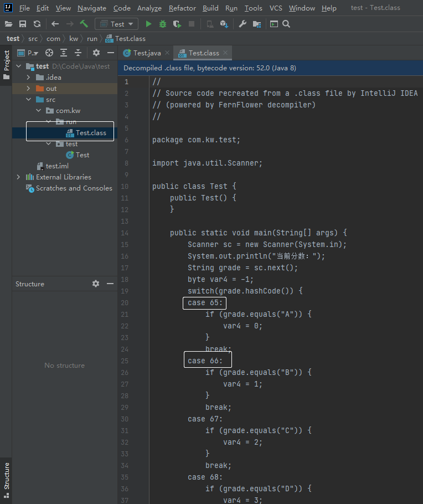Toggle the Structure tool window side tab
423x504 pixels.
6,476
